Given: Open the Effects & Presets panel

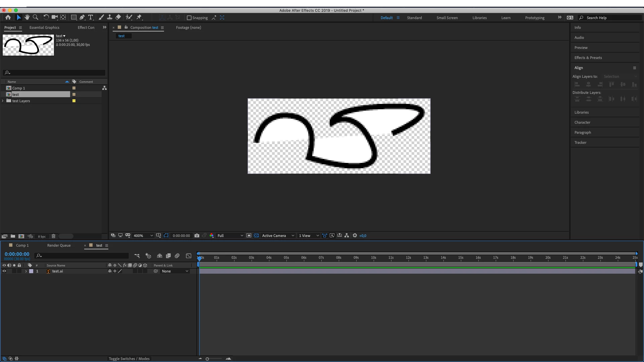Looking at the screenshot, I should (588, 58).
